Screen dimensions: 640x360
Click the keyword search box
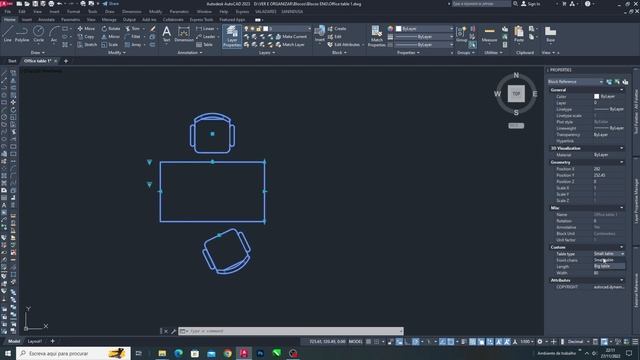[x=481, y=4]
